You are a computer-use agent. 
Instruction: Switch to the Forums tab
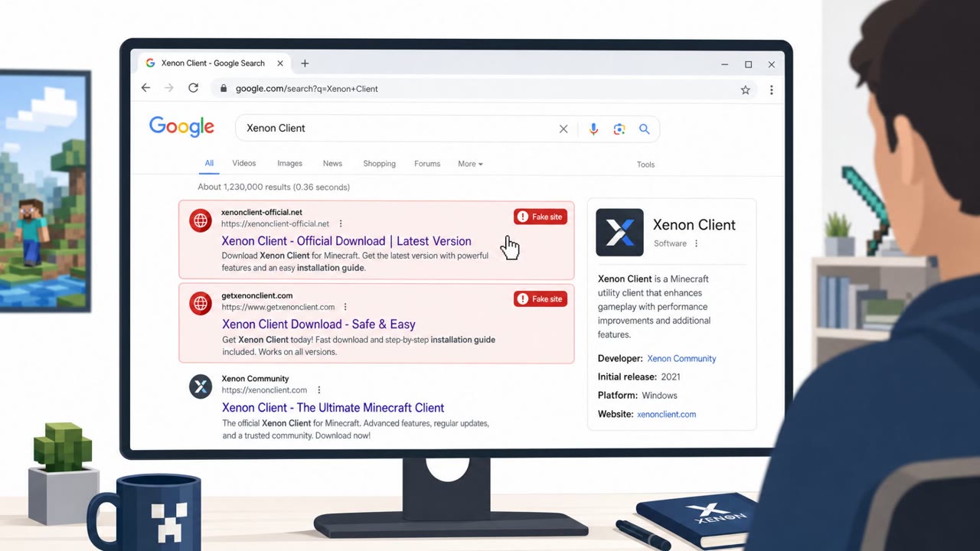click(427, 164)
